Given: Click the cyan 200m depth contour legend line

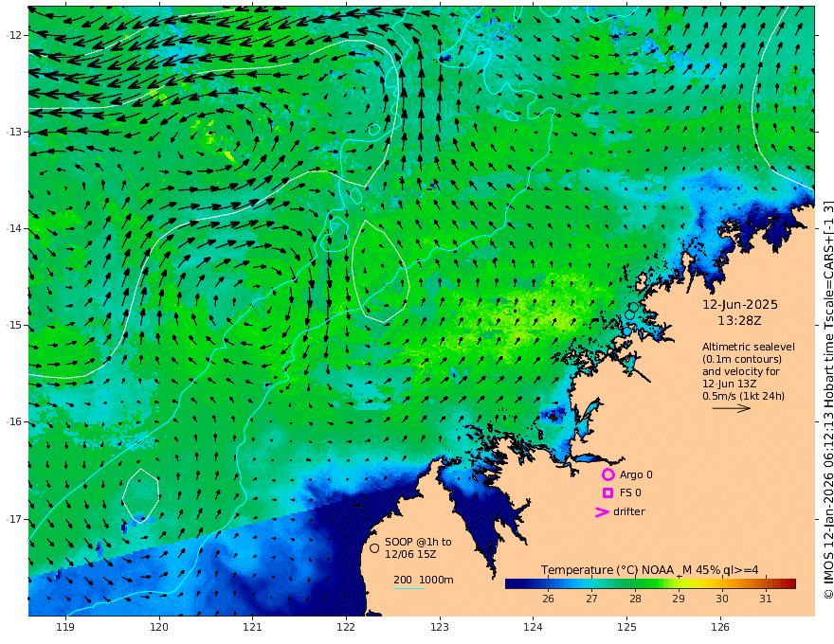Looking at the screenshot, I should (x=408, y=588).
